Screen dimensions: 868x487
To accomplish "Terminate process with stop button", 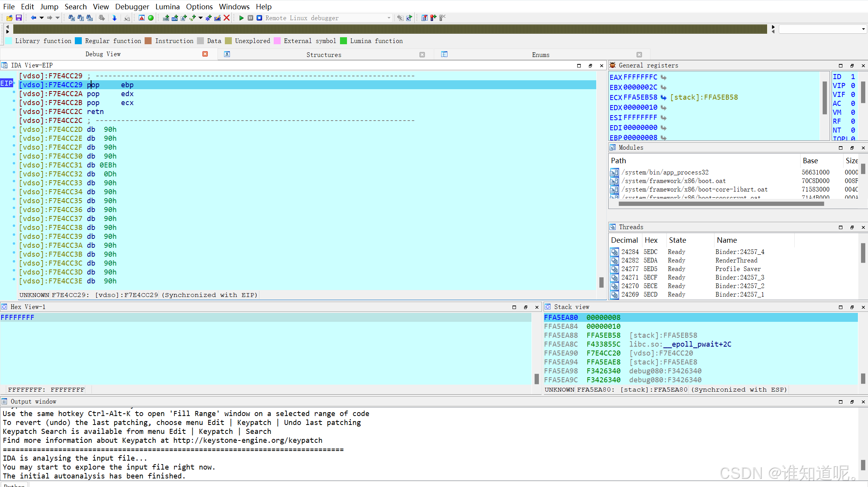I will [x=259, y=18].
